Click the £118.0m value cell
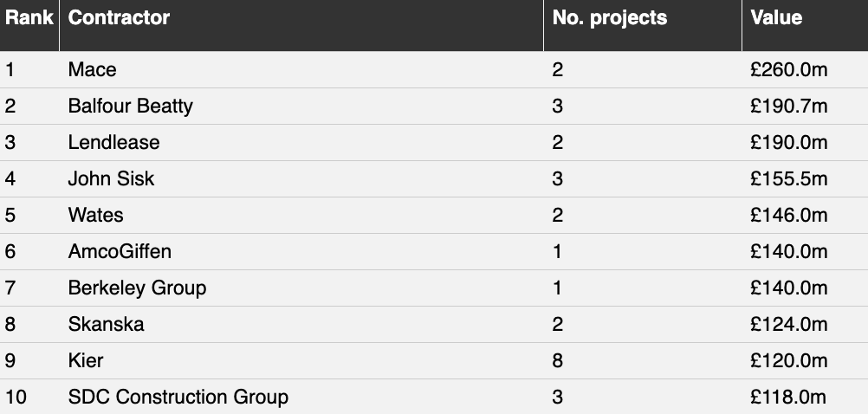 tap(788, 398)
